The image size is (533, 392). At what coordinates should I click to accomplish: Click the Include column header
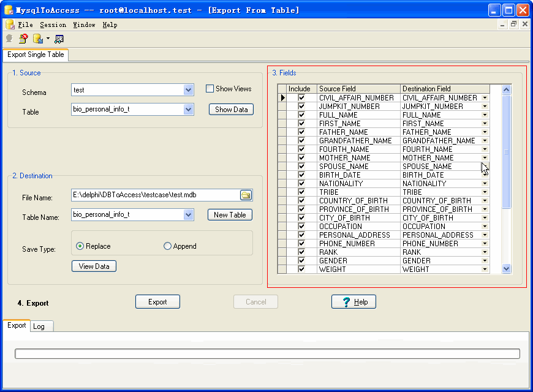pyautogui.click(x=301, y=89)
